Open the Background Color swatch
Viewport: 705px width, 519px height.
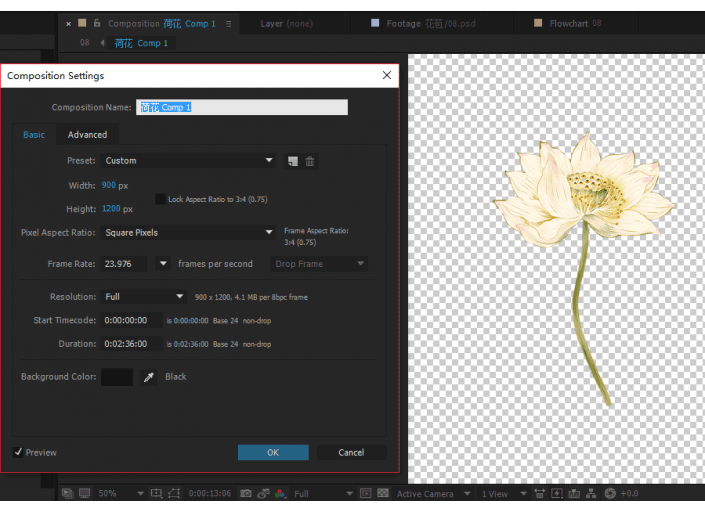pyautogui.click(x=117, y=377)
